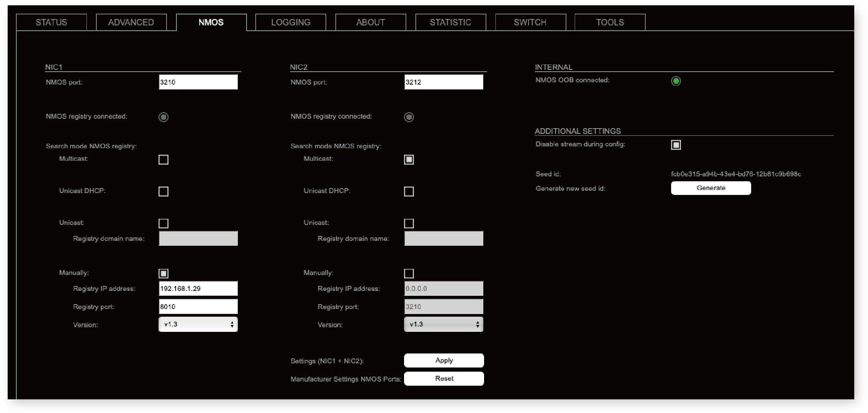Switch to the SWITCH tab

pyautogui.click(x=530, y=22)
